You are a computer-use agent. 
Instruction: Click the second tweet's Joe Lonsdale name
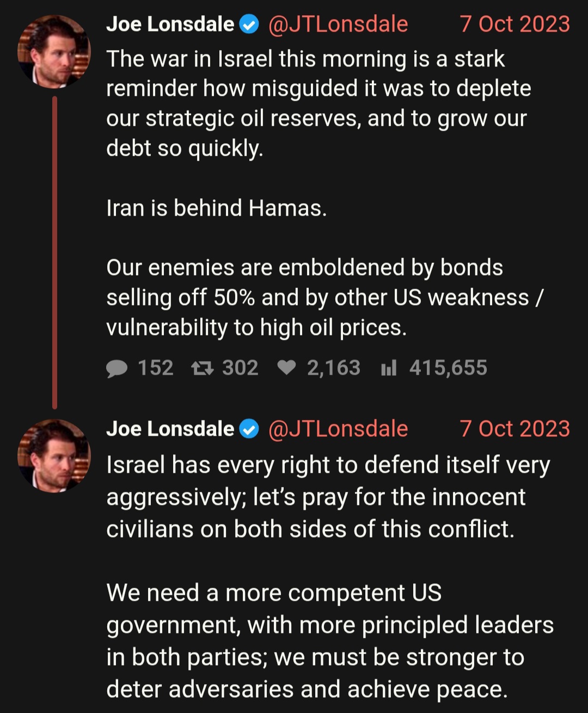pos(170,429)
